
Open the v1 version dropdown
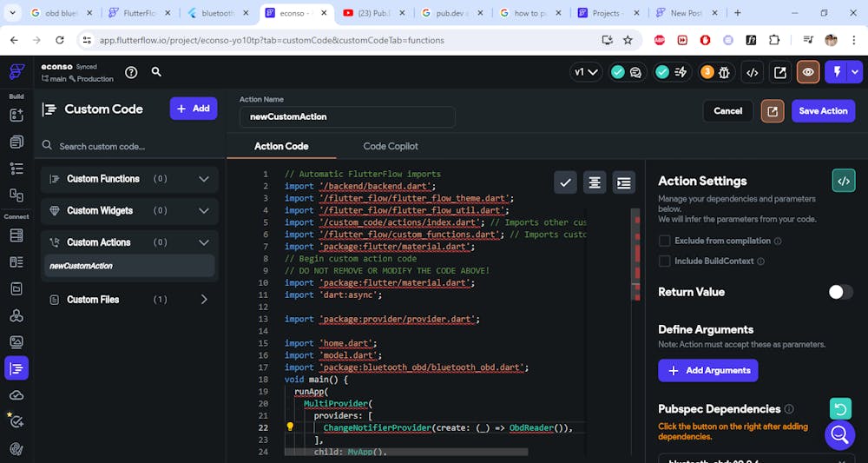tap(586, 72)
